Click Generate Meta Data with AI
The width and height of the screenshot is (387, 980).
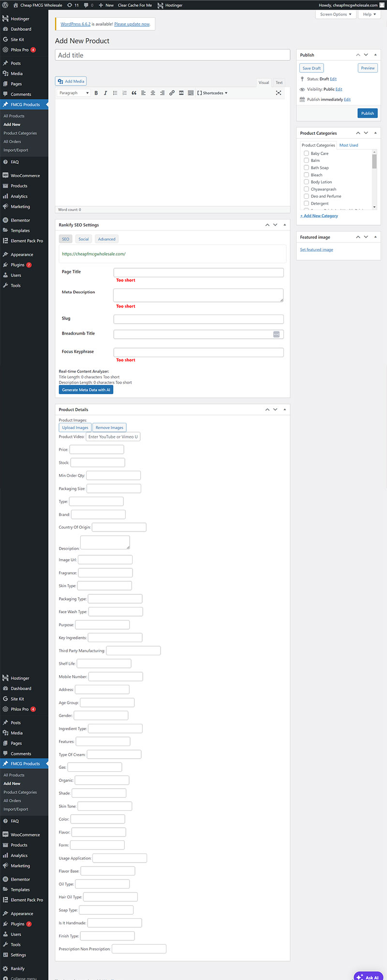coord(86,390)
